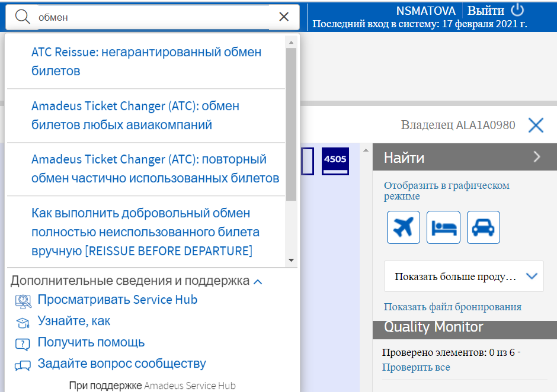Click the 4505 dark blue tile

click(335, 161)
